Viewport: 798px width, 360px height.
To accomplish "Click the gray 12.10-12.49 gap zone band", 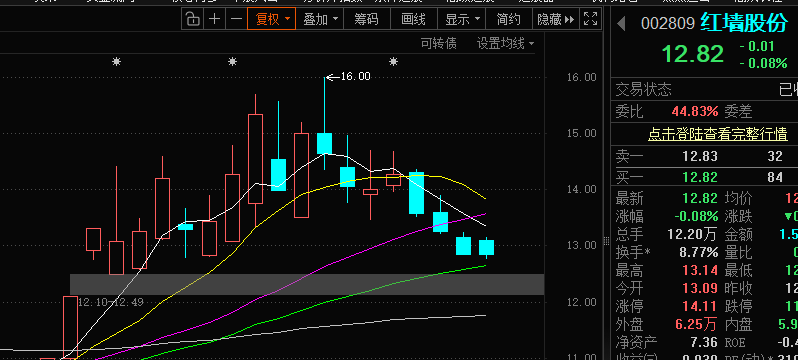I will (307, 284).
